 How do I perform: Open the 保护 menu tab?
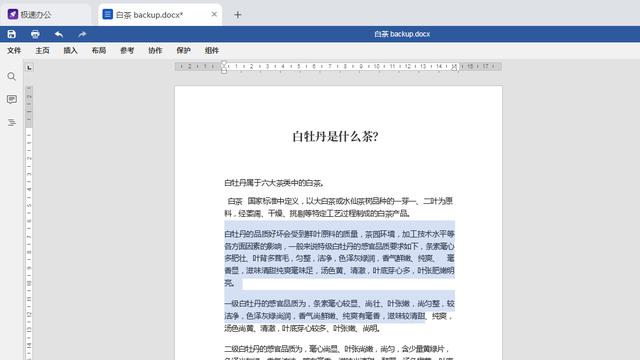pos(183,51)
